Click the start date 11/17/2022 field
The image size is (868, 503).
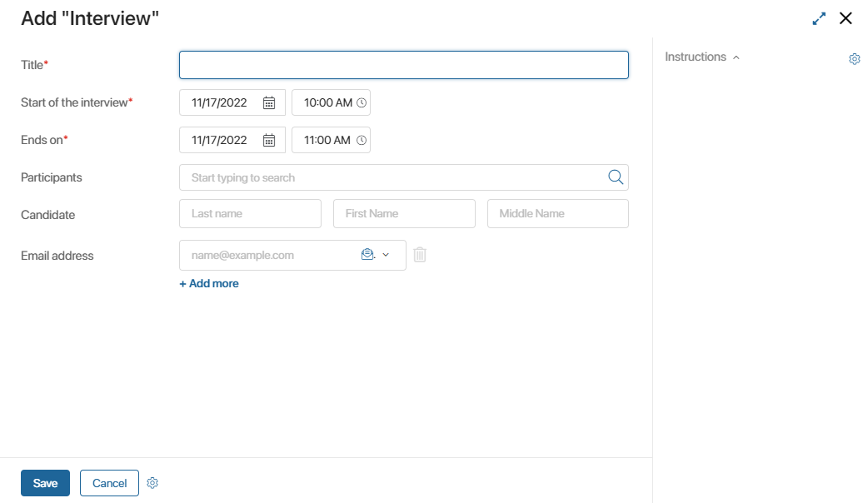tap(232, 103)
